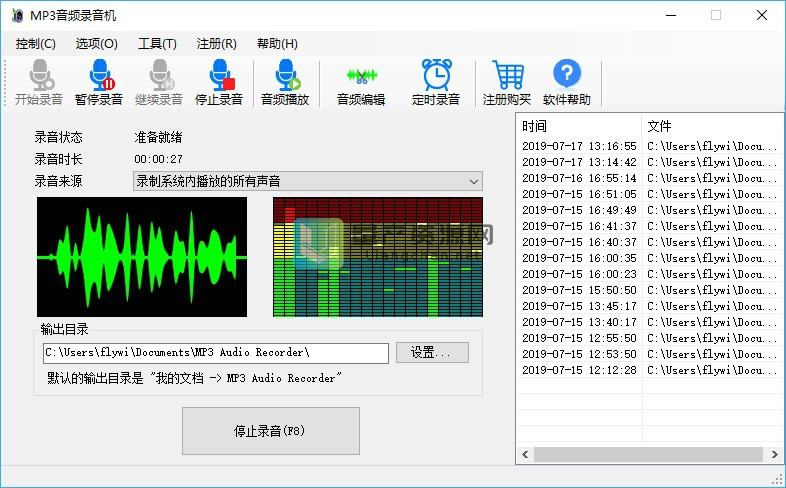The width and height of the screenshot is (786, 488).
Task: Click the right arrow of horizontal scrollbar
Action: pyautogui.click(x=774, y=454)
